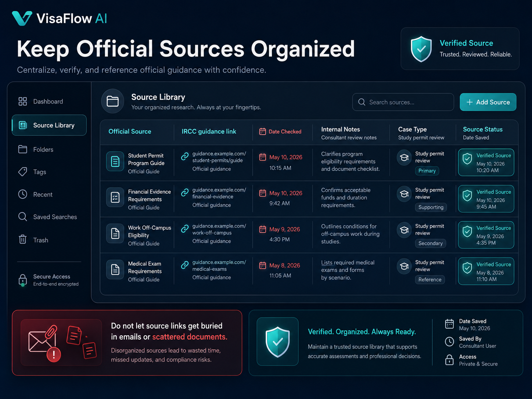The width and height of the screenshot is (532, 399).
Task: Click the Verified Source badge dated May 10, 9:45 AM
Action: tap(486, 199)
